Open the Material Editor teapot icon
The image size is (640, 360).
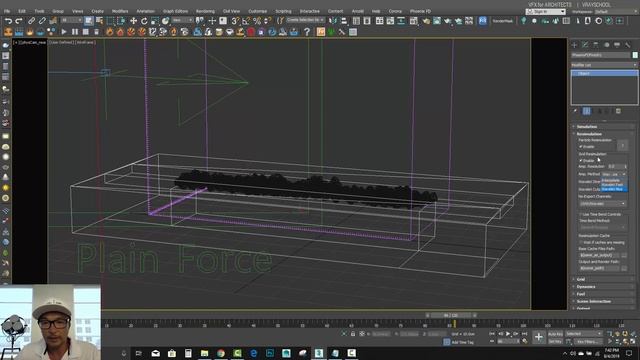(426, 21)
